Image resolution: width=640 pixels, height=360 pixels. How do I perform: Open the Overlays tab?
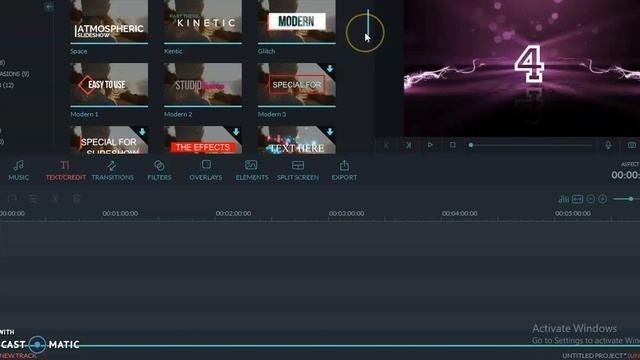coord(206,171)
